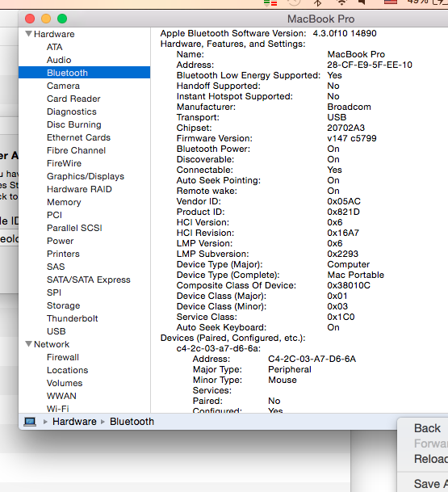448x492 pixels.
Task: Click the Name value MacBook Pro
Action: pyautogui.click(x=356, y=54)
